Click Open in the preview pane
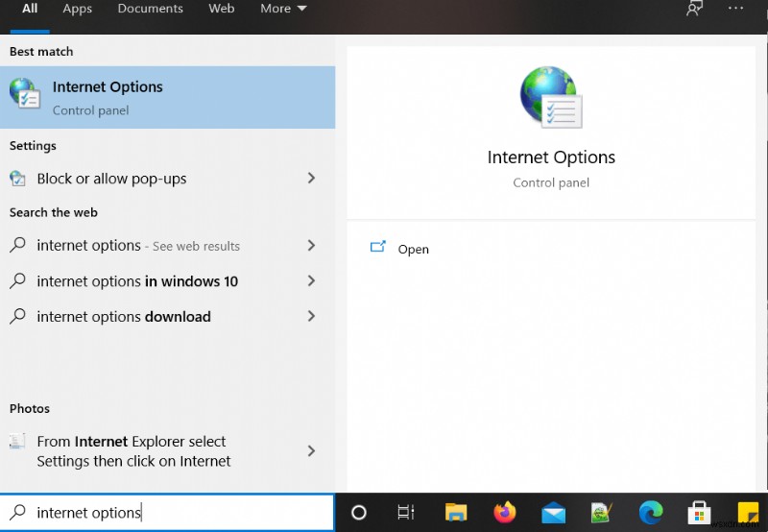This screenshot has height=532, width=768. [x=413, y=249]
